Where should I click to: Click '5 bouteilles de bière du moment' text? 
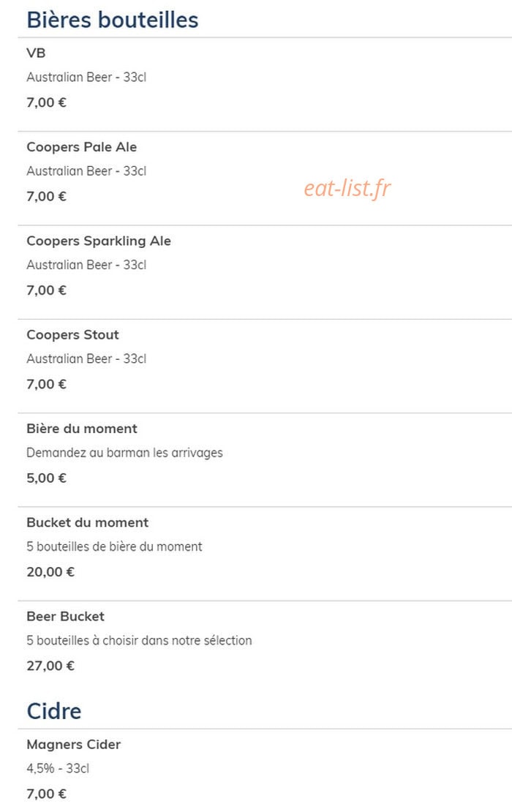[114, 546]
